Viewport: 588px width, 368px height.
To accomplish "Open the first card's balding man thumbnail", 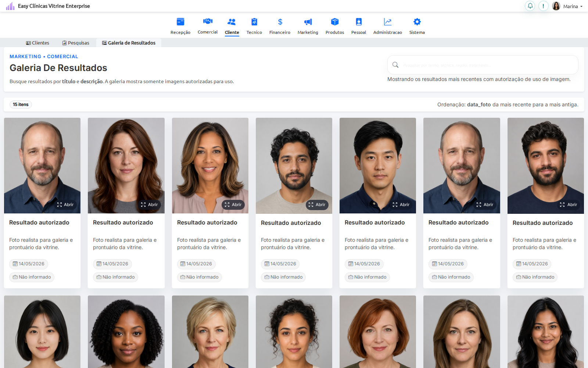I will pos(42,166).
